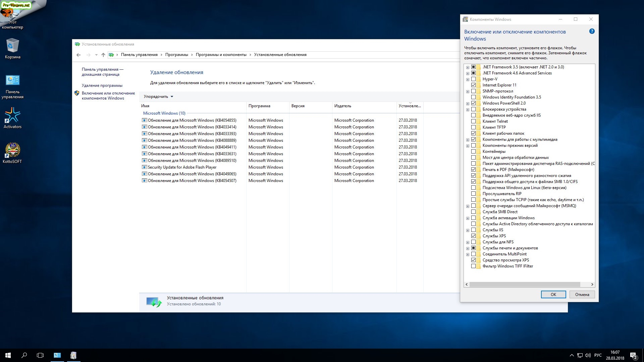Uncheck Internet Explorer 11 component

click(x=473, y=85)
